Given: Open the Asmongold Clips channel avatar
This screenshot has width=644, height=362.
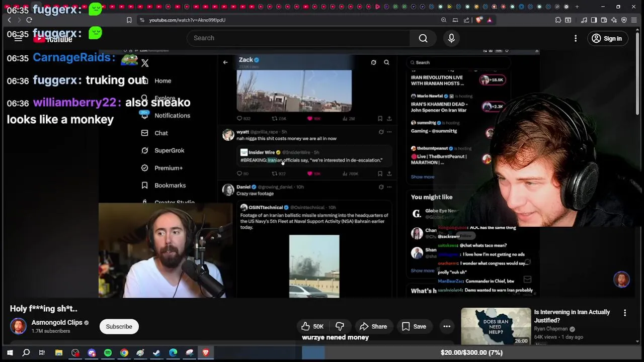Looking at the screenshot, I should (19, 326).
